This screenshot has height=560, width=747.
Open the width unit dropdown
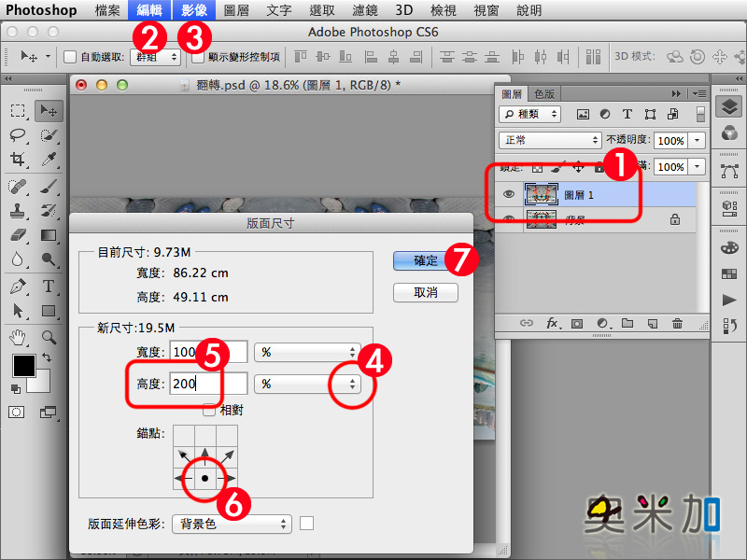[x=307, y=353]
